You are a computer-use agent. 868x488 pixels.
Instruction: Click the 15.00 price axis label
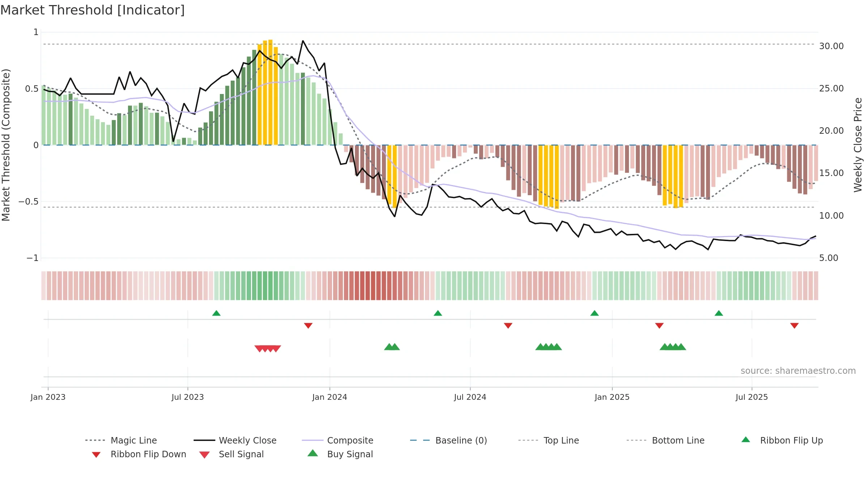pyautogui.click(x=831, y=173)
